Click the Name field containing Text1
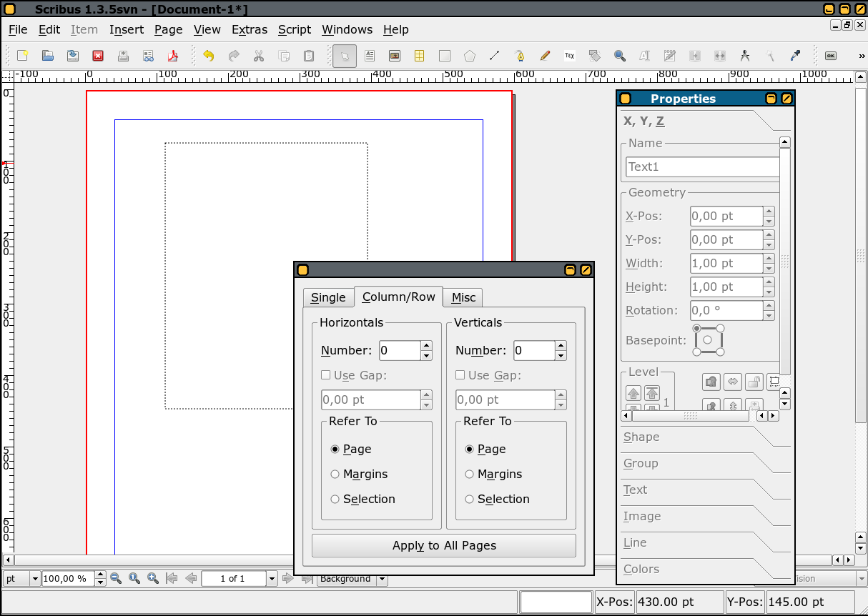 pyautogui.click(x=702, y=167)
